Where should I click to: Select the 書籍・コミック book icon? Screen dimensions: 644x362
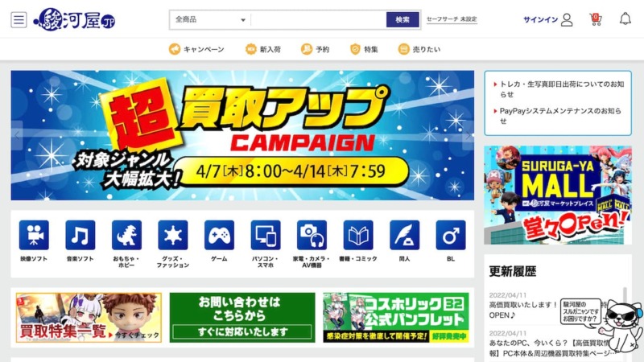tap(358, 235)
